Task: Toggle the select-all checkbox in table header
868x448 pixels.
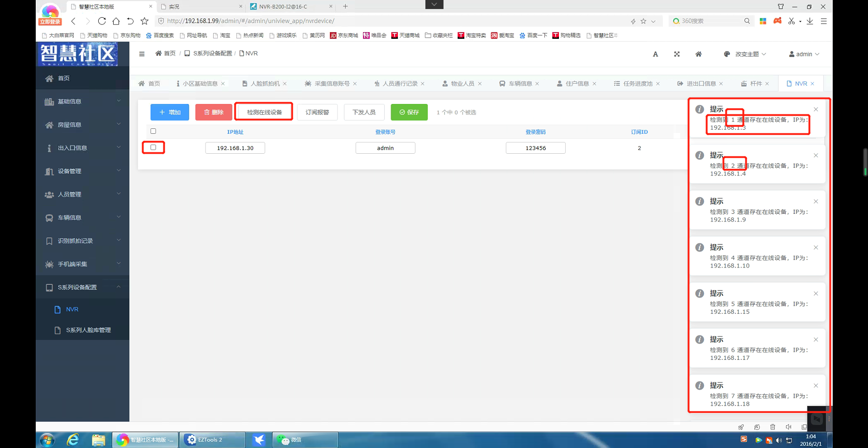Action: tap(153, 131)
